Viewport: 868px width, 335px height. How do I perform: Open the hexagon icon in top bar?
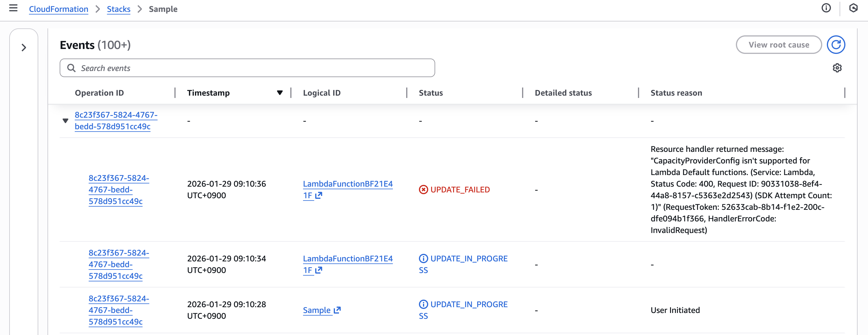853,8
